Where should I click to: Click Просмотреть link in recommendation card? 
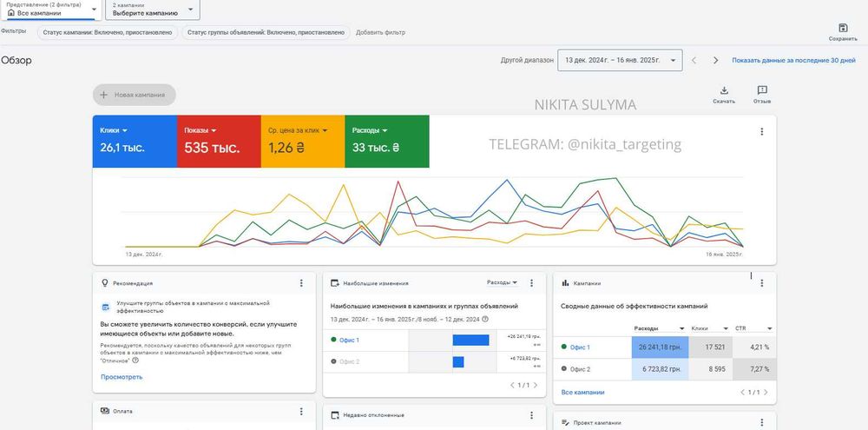point(122,377)
